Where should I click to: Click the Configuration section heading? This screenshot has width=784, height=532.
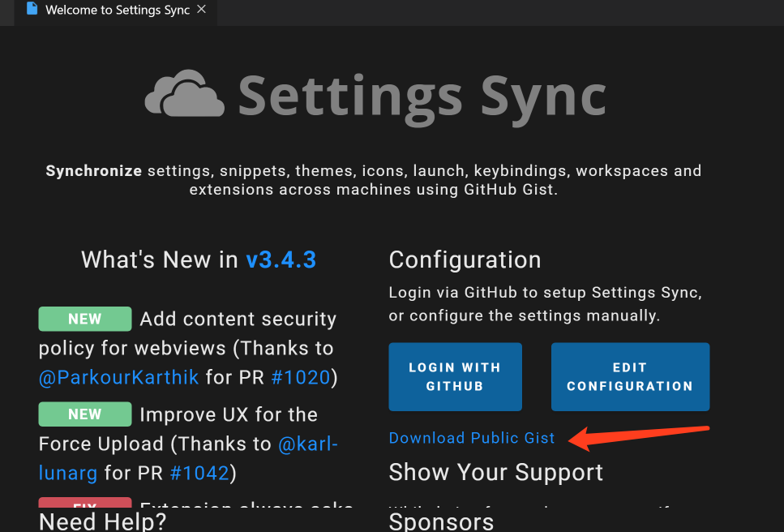465,260
